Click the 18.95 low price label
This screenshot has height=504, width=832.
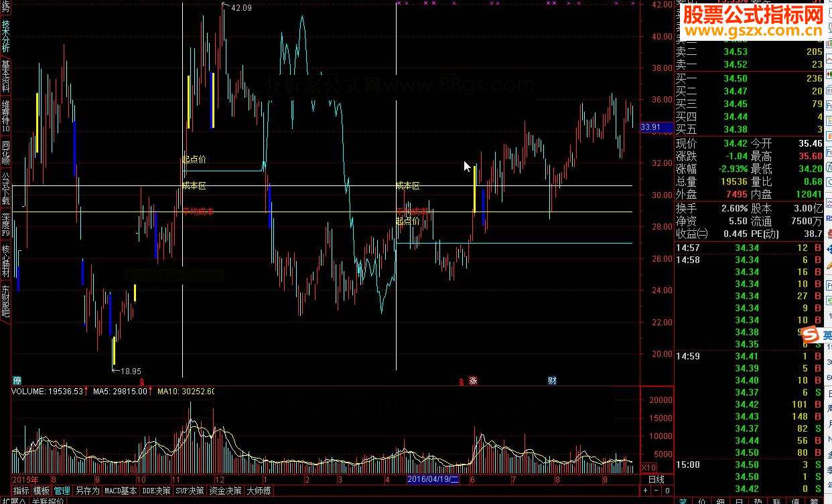131,371
